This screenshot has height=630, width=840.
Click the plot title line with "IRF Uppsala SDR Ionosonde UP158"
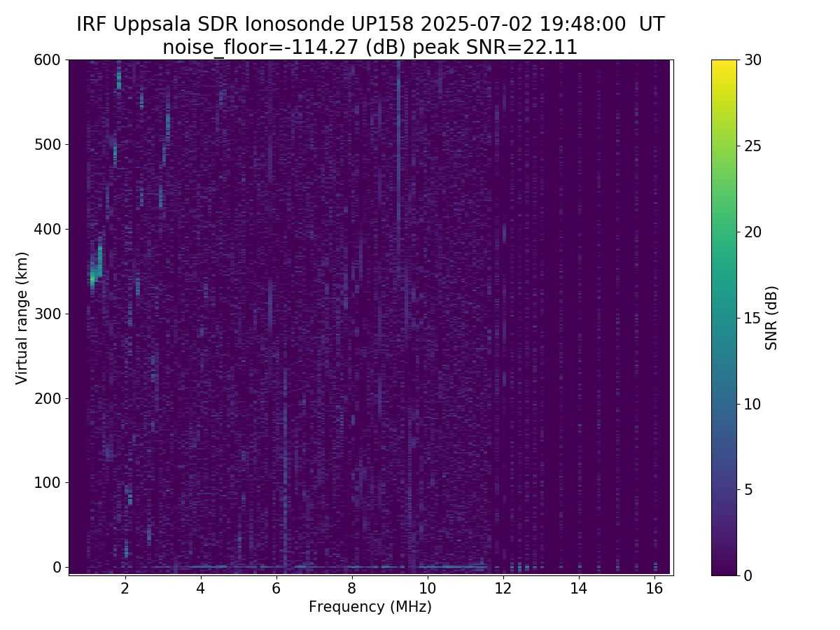(370, 24)
